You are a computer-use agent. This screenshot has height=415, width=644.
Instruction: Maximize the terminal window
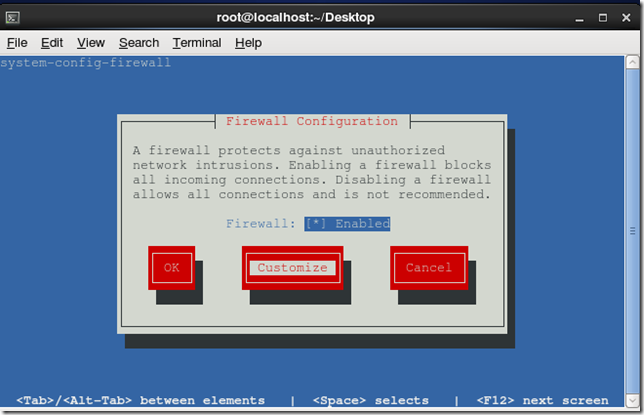click(x=603, y=18)
